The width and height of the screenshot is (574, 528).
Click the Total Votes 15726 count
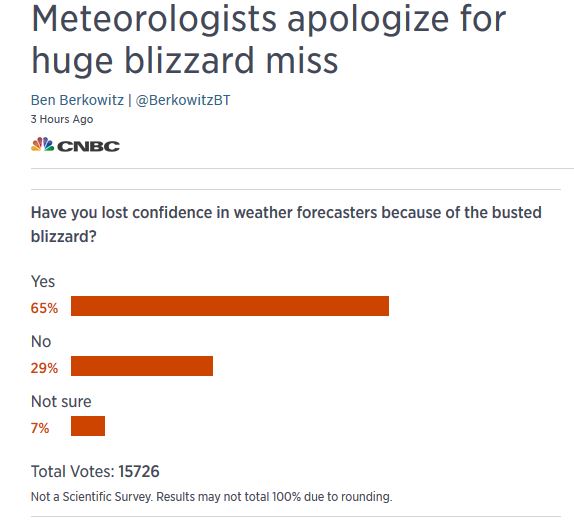(x=95, y=472)
